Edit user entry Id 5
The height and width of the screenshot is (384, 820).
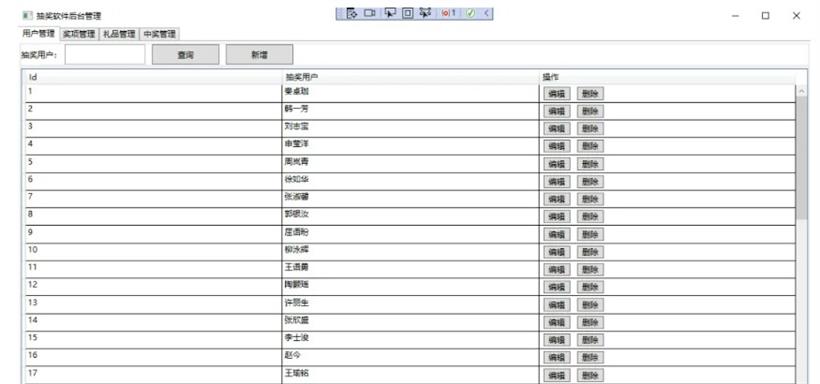coord(557,164)
